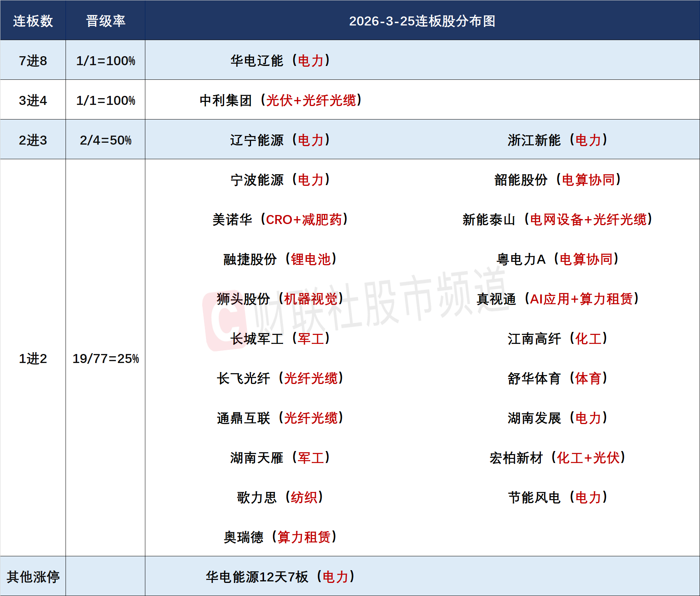Open the 华电能源12天7板 entry

(x=280, y=577)
